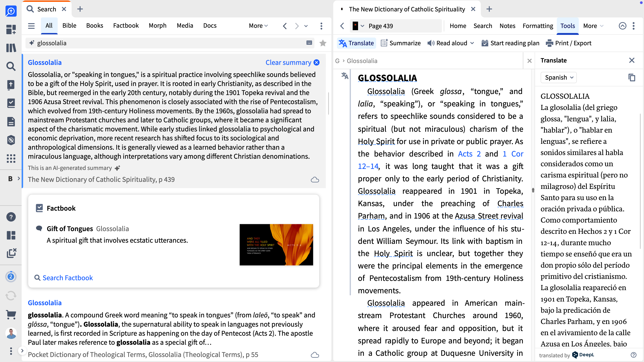Open the Read aloud options dropdown
Image resolution: width=644 pixels, height=362 pixels.
tap(472, 43)
